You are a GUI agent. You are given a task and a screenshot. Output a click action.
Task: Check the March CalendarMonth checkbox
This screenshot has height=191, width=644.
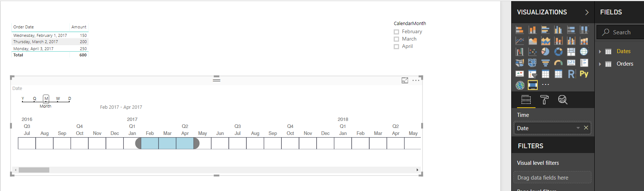pos(396,39)
